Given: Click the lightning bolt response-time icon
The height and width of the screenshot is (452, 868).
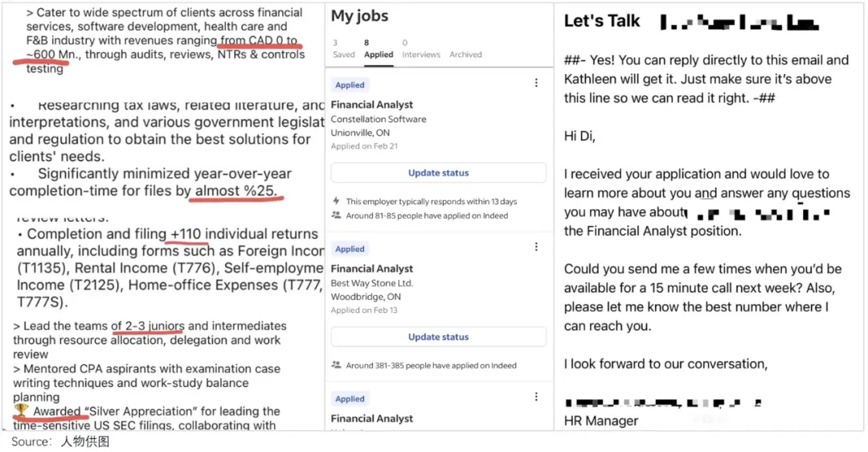Looking at the screenshot, I should pyautogui.click(x=336, y=201).
